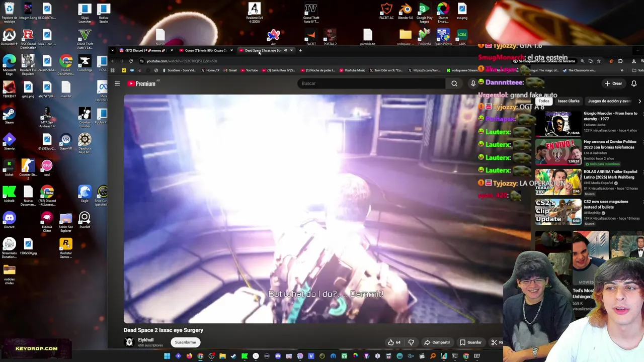The height and width of the screenshot is (362, 644).
Task: Select the Resident Evil 4 (2005) shortcut
Action: coord(254,13)
